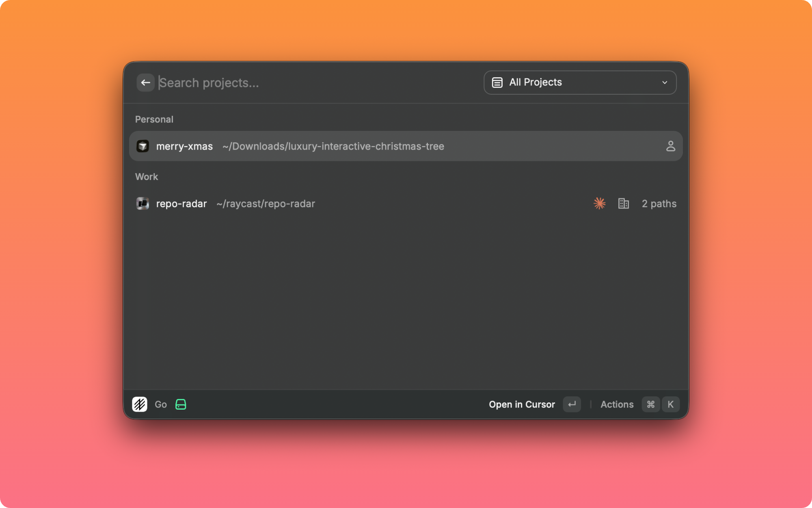Click the Go label in the footer
The width and height of the screenshot is (812, 508).
[x=161, y=404]
